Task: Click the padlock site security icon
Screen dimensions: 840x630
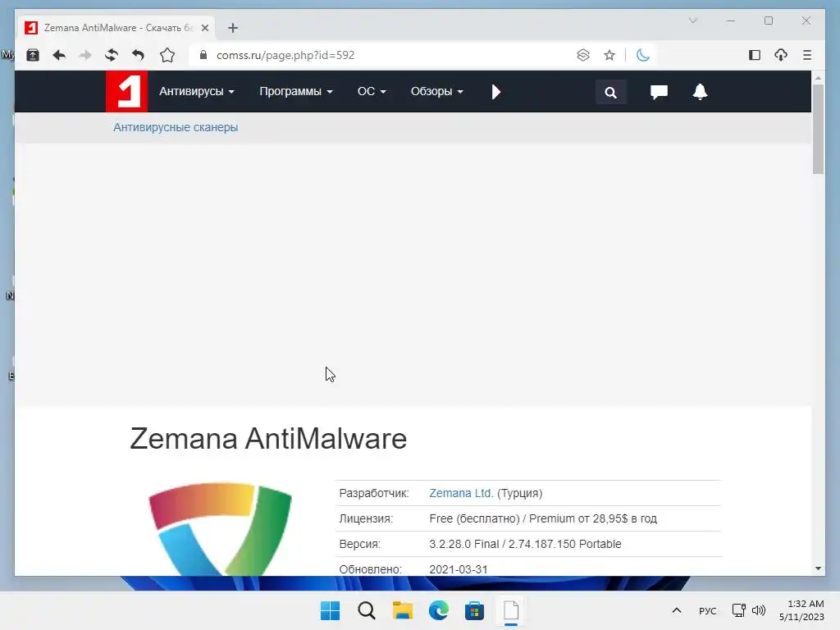Action: pos(203,55)
